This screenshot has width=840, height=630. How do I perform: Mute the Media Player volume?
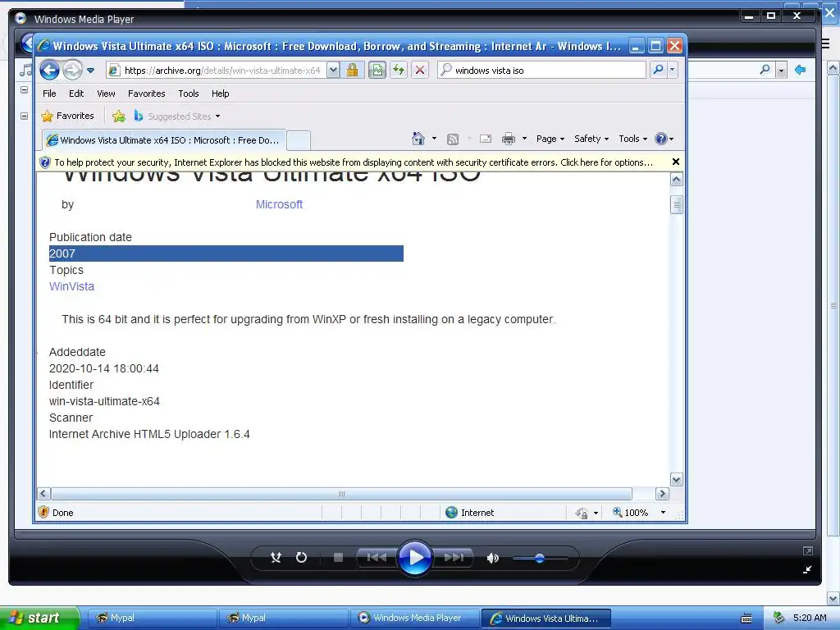(x=492, y=558)
